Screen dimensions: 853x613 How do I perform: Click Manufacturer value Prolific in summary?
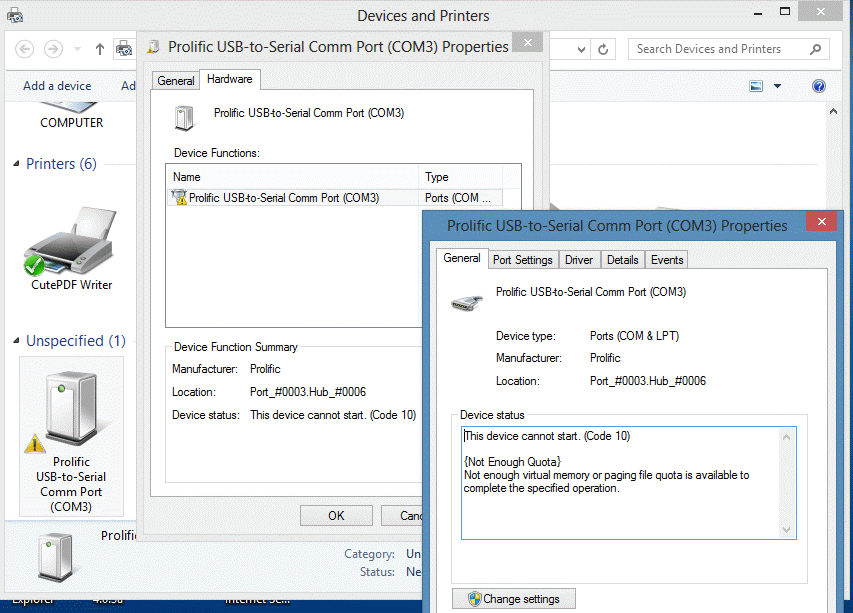265,369
